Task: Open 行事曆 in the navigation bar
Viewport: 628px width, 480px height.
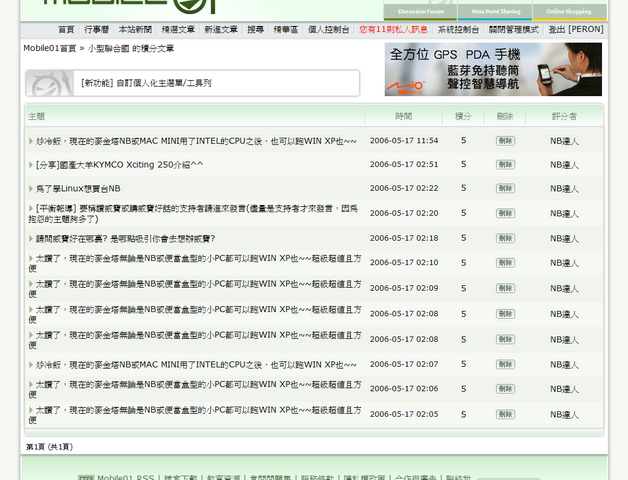Action: pos(97,30)
